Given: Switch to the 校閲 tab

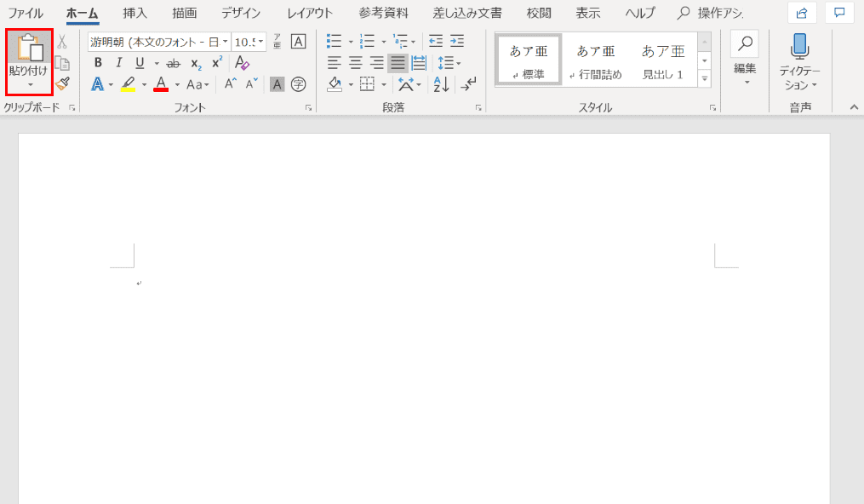Looking at the screenshot, I should 539,13.
